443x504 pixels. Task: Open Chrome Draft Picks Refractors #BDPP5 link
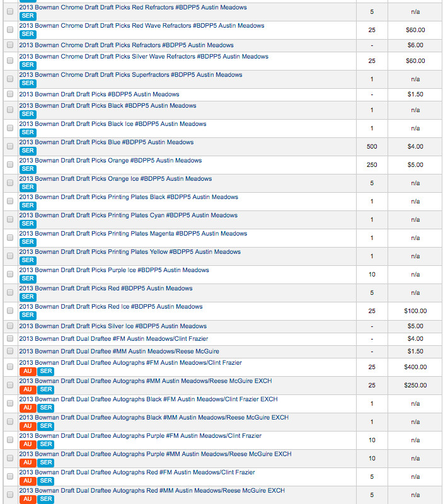coord(126,45)
